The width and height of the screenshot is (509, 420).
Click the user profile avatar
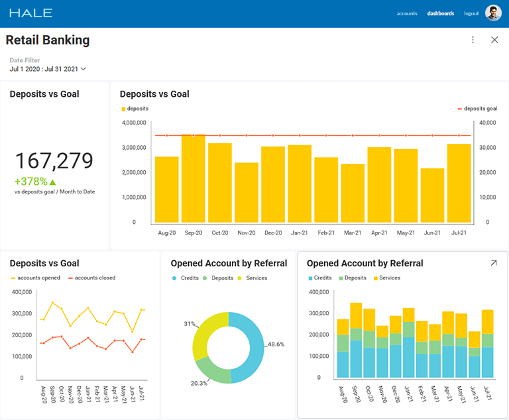point(493,13)
